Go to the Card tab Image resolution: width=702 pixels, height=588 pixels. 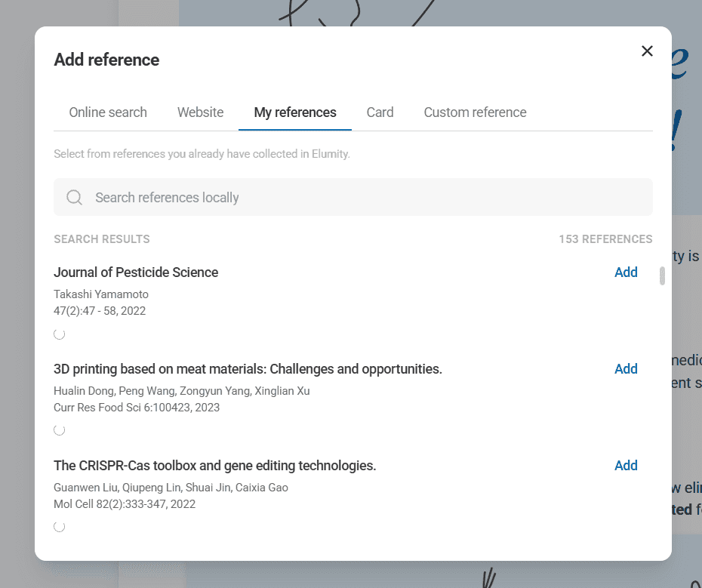pos(380,112)
